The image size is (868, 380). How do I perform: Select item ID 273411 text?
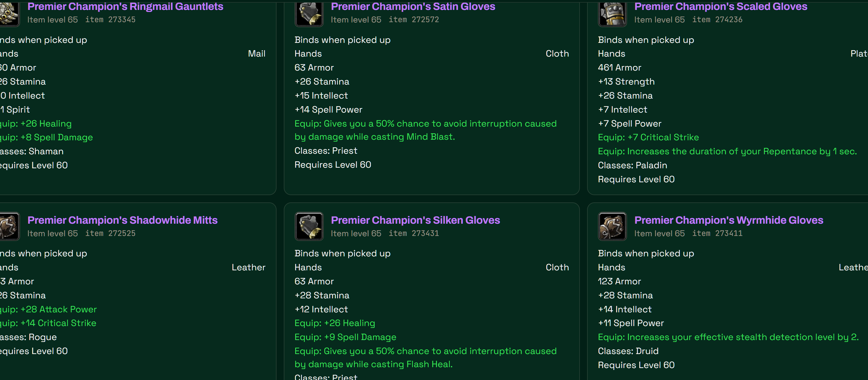pyautogui.click(x=717, y=233)
